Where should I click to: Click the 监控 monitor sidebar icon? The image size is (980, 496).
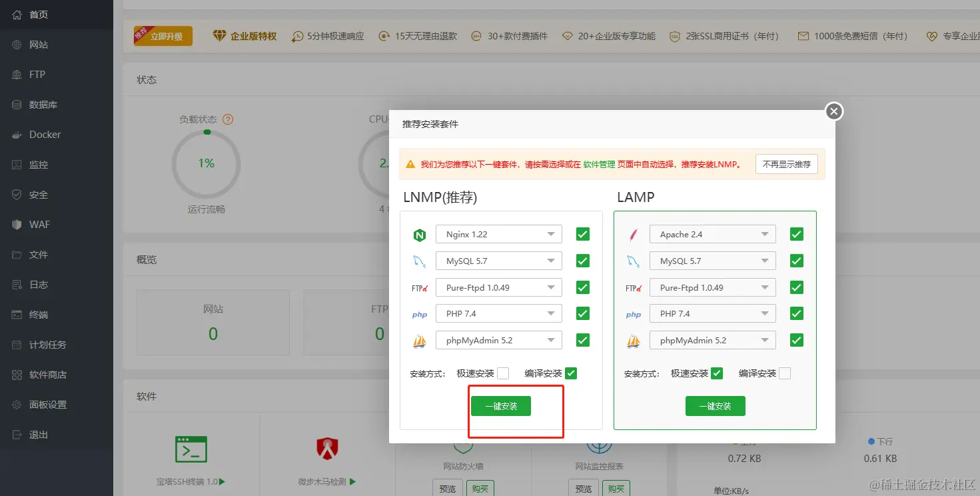[17, 165]
